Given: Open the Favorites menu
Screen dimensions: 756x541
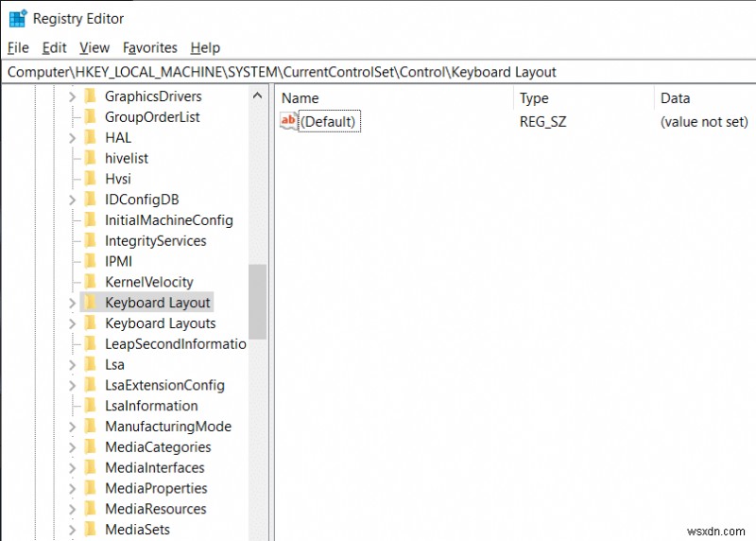Looking at the screenshot, I should pos(150,48).
